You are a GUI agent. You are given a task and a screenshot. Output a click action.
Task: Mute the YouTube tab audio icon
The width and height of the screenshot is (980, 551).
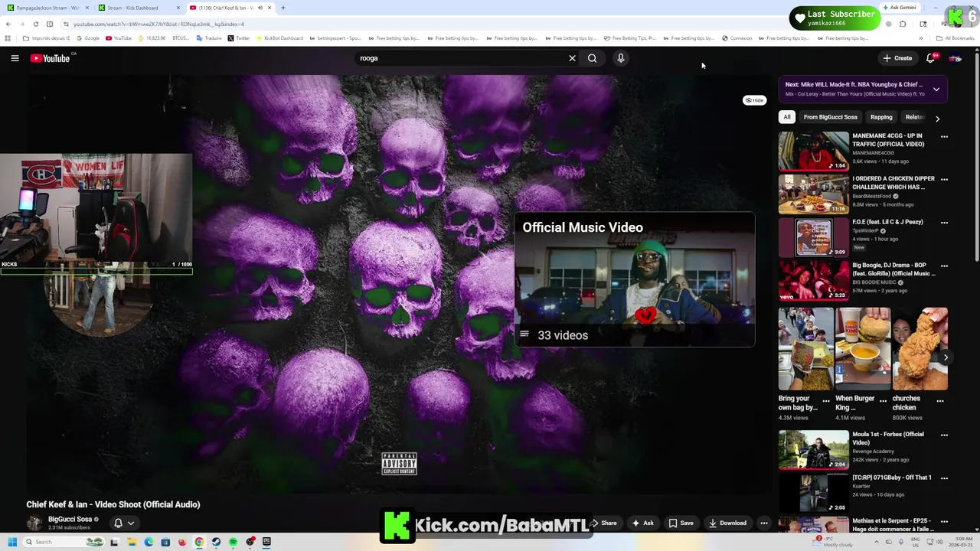tap(260, 8)
